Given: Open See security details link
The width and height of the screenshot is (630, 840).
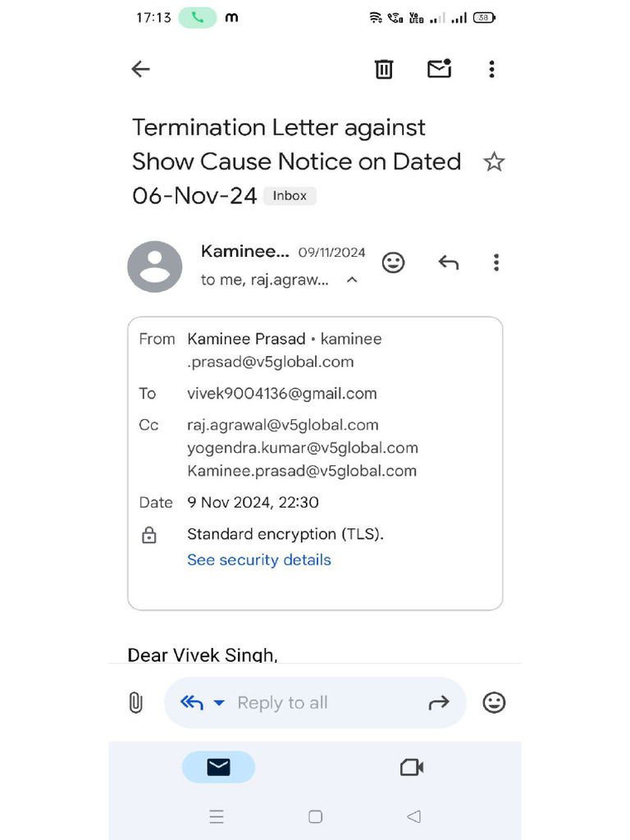Looking at the screenshot, I should point(258,559).
